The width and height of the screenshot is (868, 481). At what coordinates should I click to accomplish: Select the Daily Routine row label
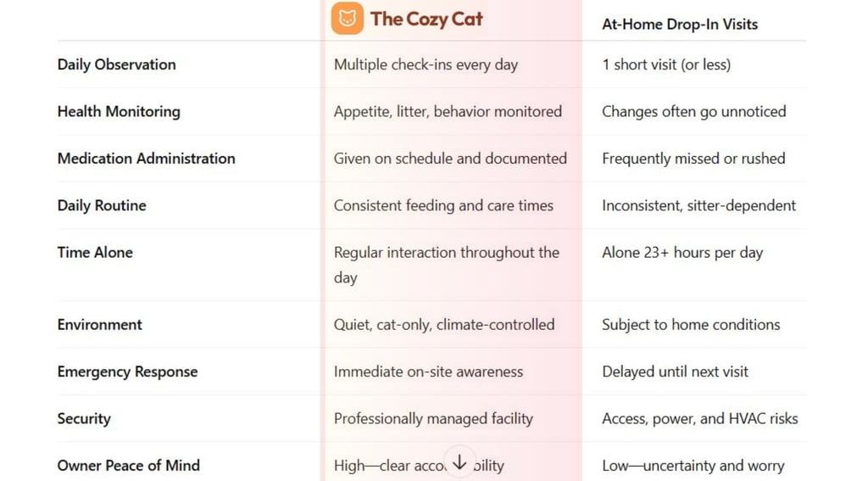coord(102,205)
